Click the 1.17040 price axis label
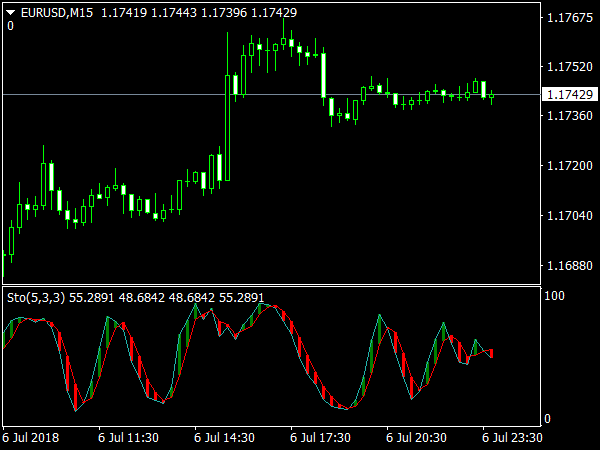The width and height of the screenshot is (600, 450). point(570,215)
